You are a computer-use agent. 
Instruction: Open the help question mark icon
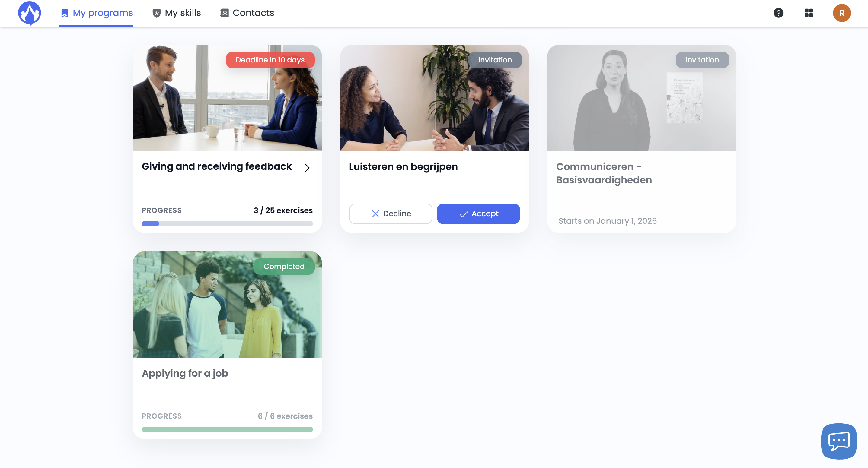point(778,13)
